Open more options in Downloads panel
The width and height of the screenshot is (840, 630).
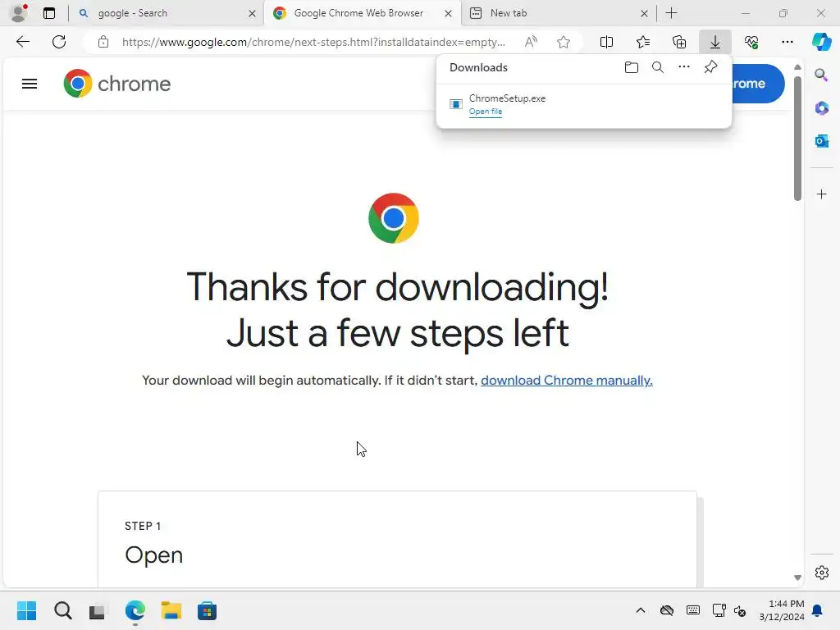click(684, 67)
